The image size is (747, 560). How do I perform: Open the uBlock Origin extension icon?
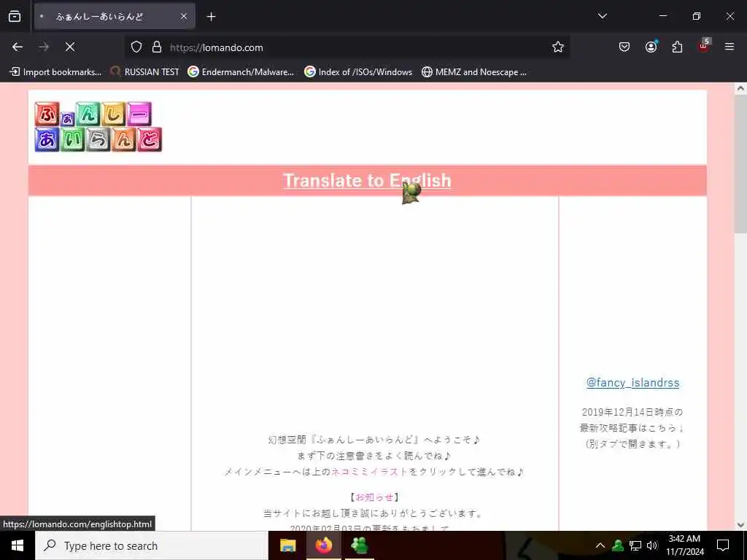point(704,46)
